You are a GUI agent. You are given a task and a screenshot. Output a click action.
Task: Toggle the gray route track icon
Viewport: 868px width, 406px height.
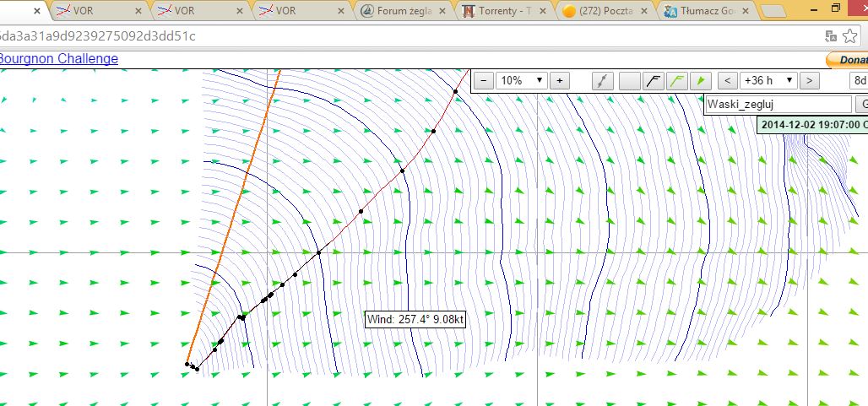tap(602, 81)
